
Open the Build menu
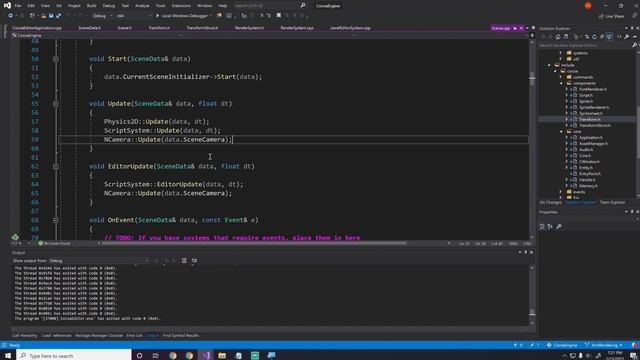pyautogui.click(x=91, y=6)
